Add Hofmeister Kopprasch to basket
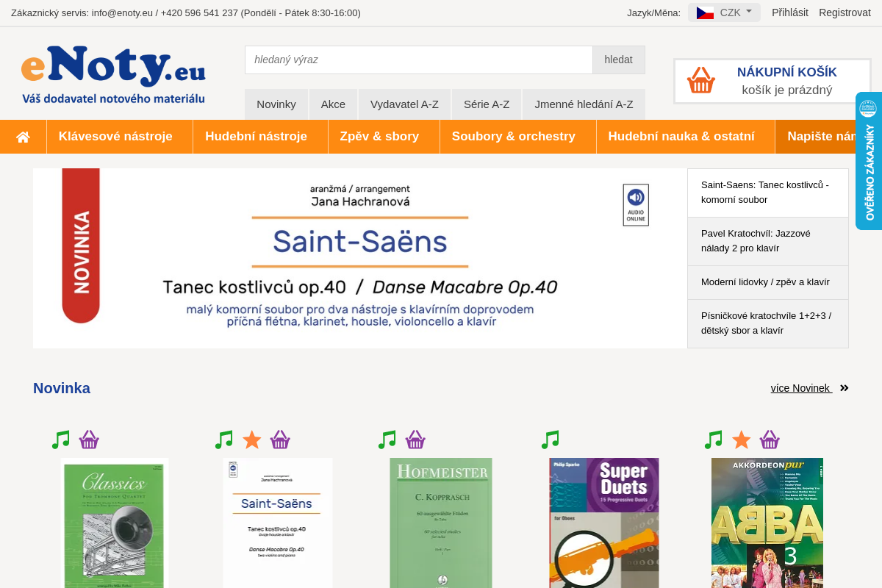This screenshot has height=588, width=882. [415, 440]
